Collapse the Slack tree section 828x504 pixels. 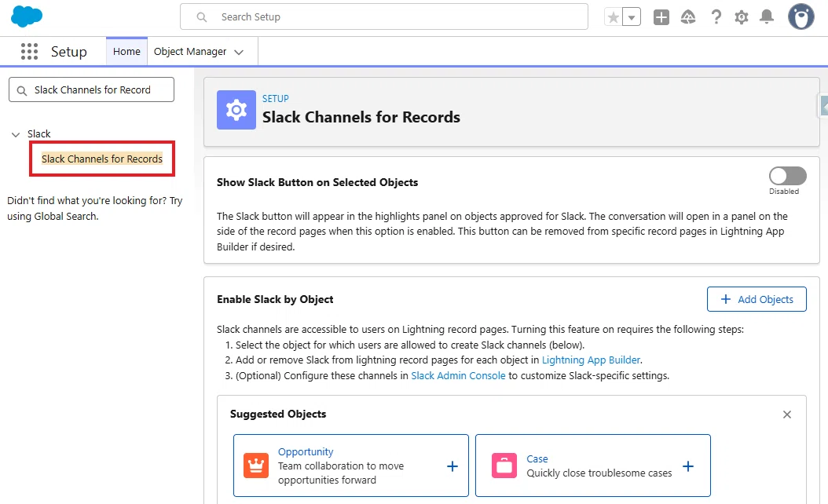(x=15, y=134)
